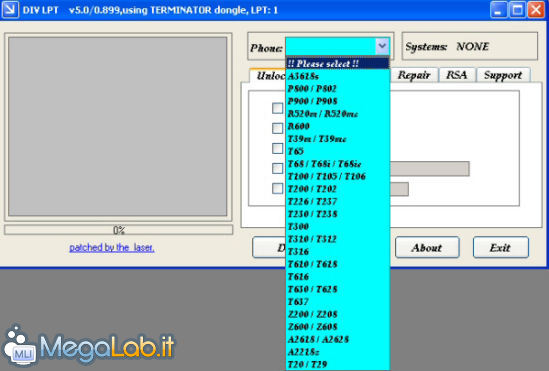This screenshot has width=549, height=371.
Task: Maximize the DIV LPT window
Action: click(517, 9)
